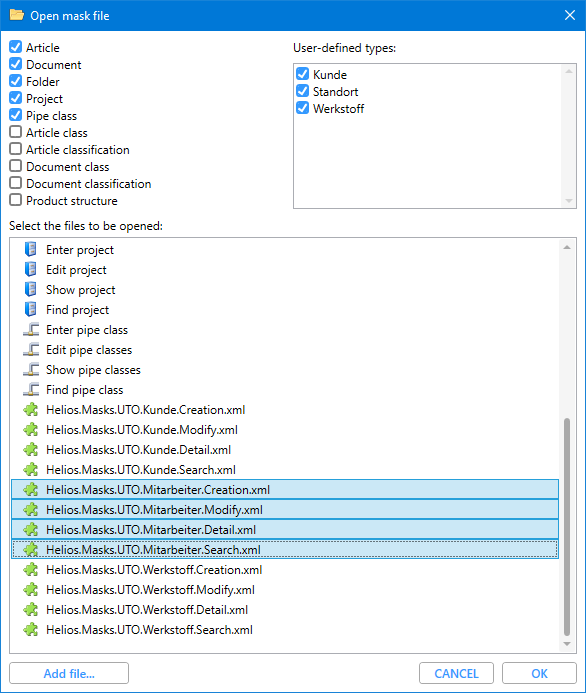Select Helios.Masks.UTO.Kunde.Detail.xml file
This screenshot has width=586, height=693.
coord(285,449)
